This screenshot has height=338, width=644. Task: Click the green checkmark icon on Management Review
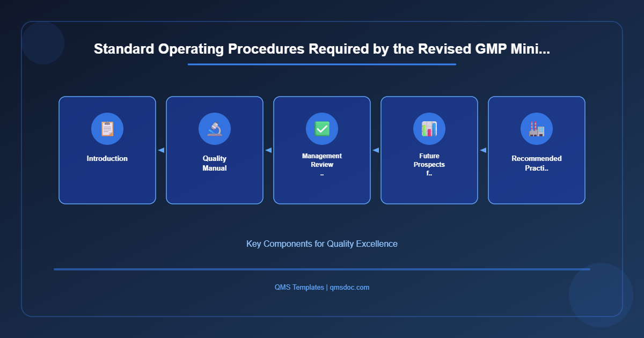[x=322, y=129]
